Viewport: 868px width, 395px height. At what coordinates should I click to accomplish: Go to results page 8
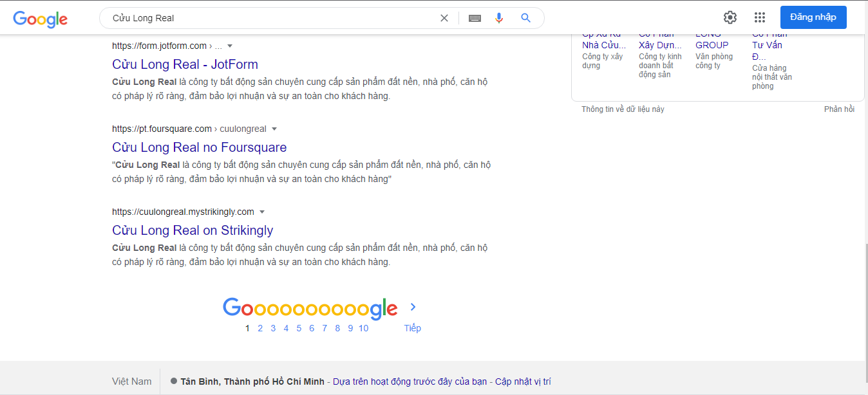337,328
